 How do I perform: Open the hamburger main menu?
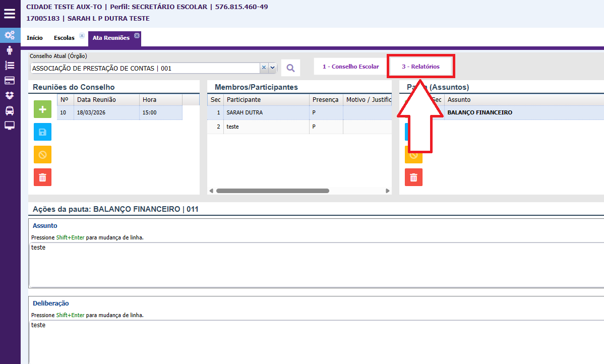[10, 14]
